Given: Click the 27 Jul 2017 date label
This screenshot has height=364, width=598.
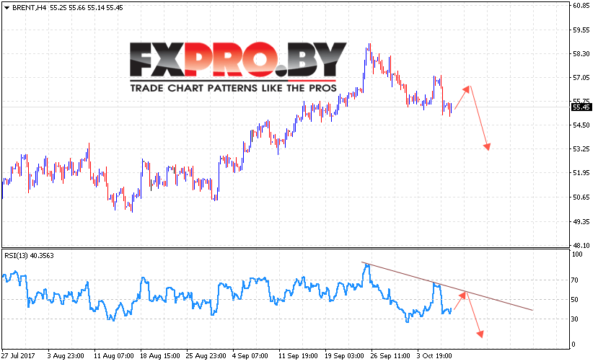Looking at the screenshot, I should [x=18, y=356].
